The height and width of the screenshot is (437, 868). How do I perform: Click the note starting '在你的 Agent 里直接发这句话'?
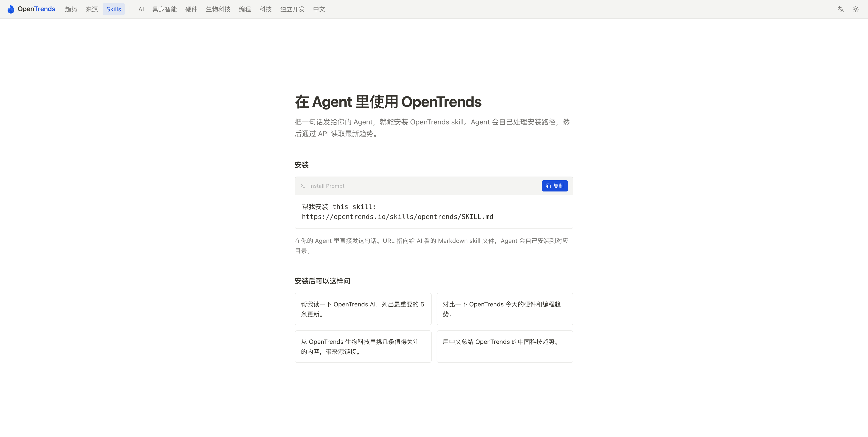(x=432, y=246)
